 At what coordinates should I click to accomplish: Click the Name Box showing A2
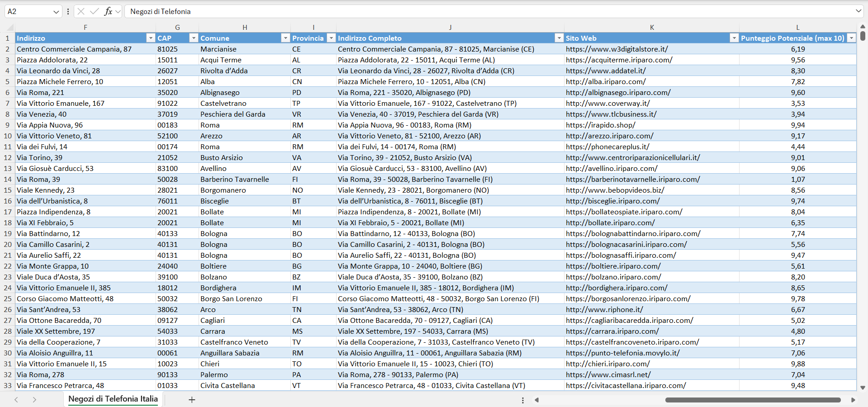[x=28, y=11]
